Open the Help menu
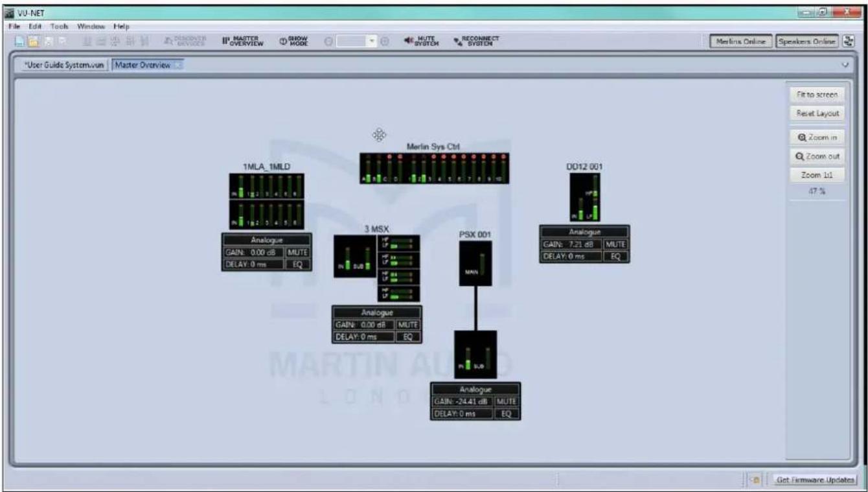This screenshot has width=868, height=492. 121,27
